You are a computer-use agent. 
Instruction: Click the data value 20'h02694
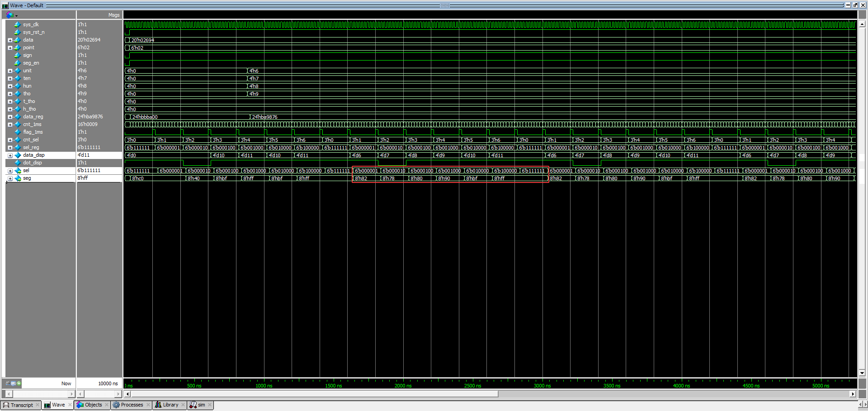coord(89,40)
